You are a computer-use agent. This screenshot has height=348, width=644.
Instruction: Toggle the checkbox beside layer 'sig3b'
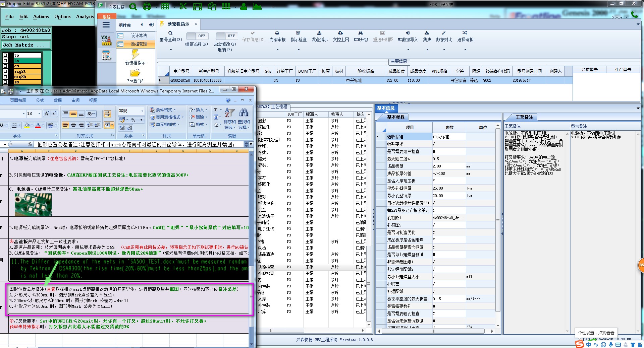[5, 77]
